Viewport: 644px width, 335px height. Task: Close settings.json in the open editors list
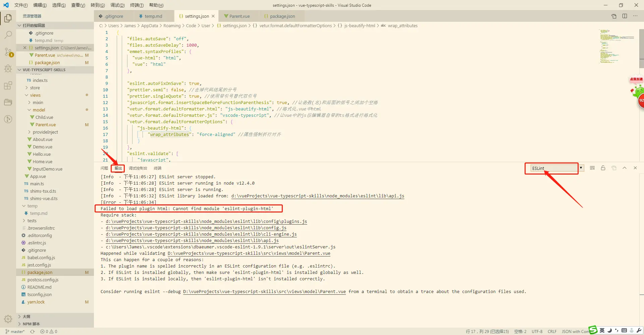pyautogui.click(x=24, y=48)
